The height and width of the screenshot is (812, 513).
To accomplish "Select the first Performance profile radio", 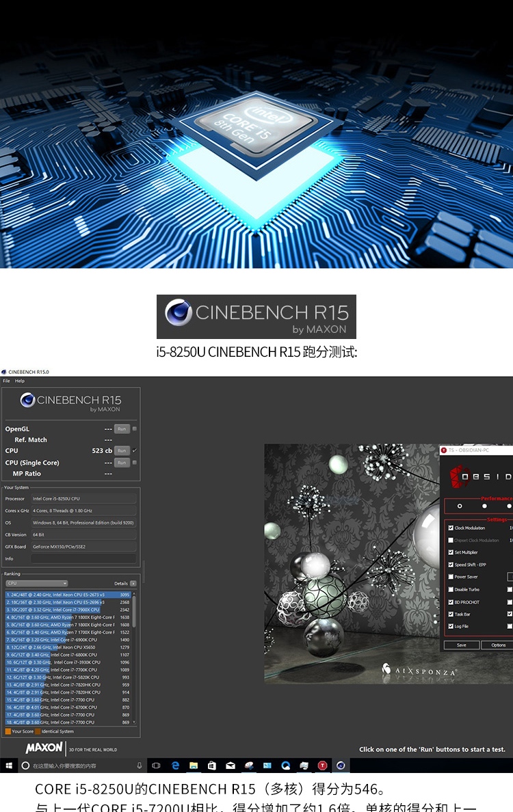I will pyautogui.click(x=460, y=506).
